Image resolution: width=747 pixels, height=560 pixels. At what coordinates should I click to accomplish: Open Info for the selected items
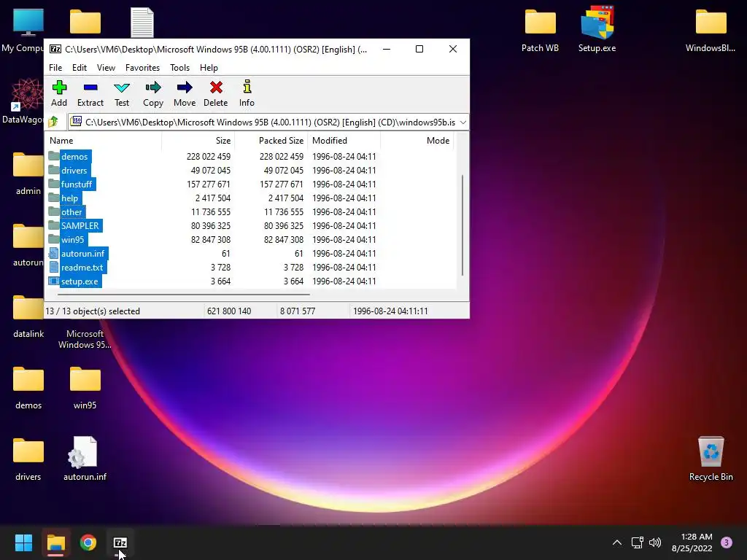coord(247,94)
